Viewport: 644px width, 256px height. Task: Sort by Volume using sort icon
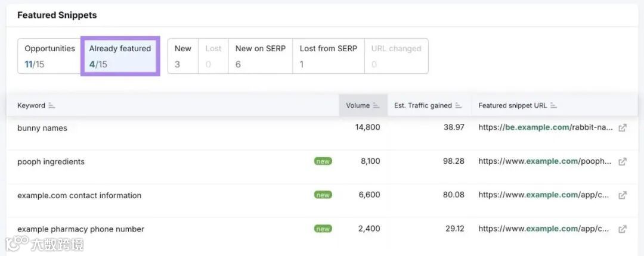(x=376, y=106)
